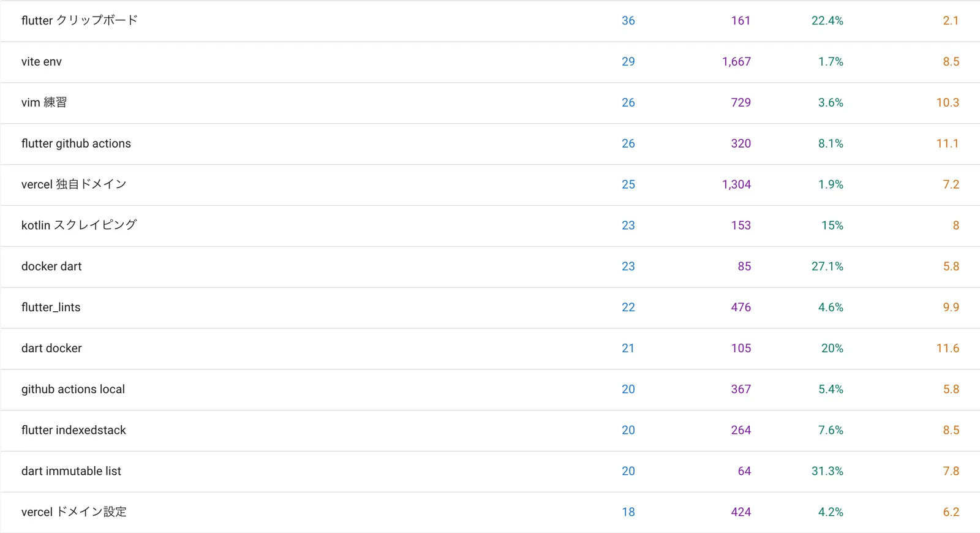
Task: Click the "docker dart" query row
Action: 51,266
